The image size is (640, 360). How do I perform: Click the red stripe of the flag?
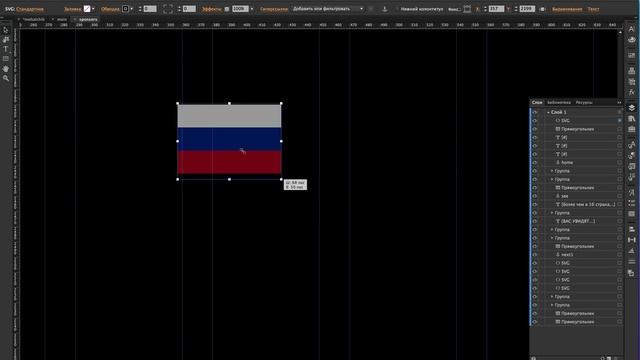click(229, 162)
